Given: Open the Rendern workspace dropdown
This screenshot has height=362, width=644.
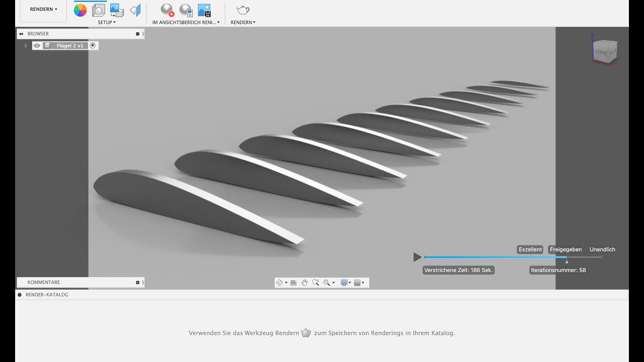Looking at the screenshot, I should [x=44, y=9].
